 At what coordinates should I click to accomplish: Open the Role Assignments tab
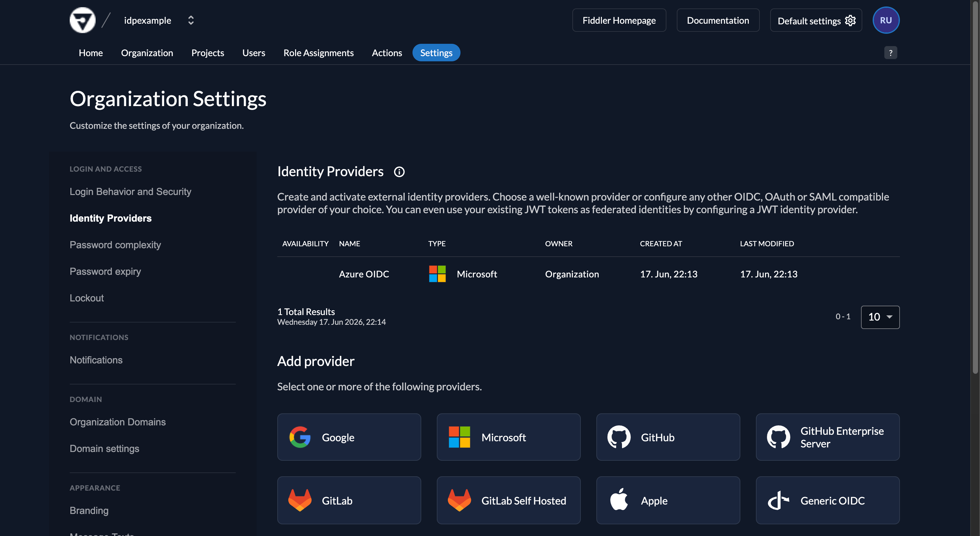(318, 53)
